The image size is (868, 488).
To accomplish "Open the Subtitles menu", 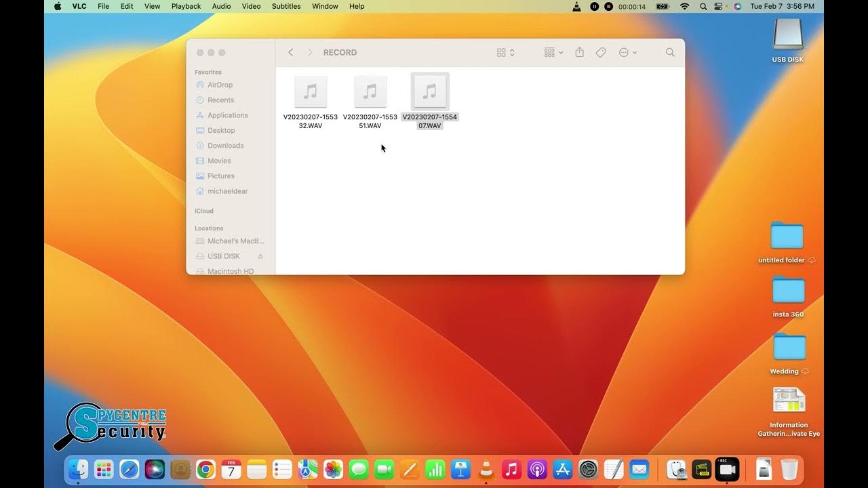I will (x=286, y=6).
